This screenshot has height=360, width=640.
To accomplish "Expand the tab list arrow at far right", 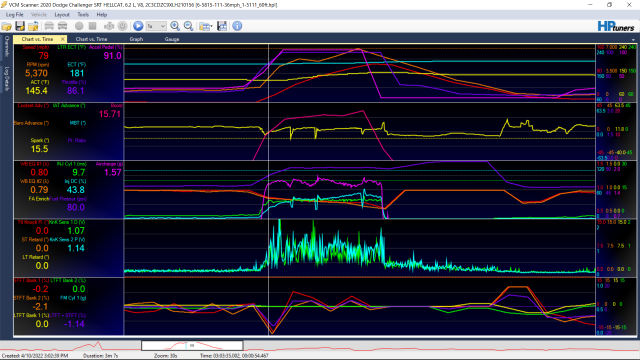I will (x=633, y=40).
